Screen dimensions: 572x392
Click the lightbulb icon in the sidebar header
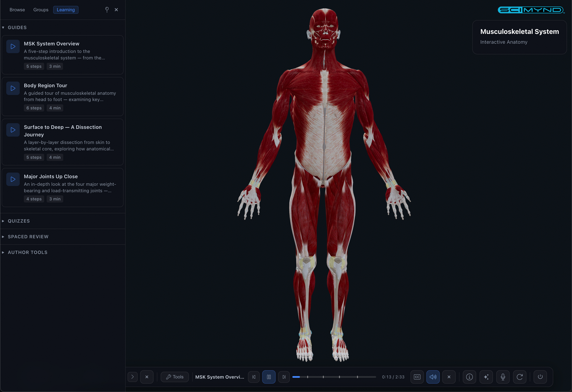[107, 10]
